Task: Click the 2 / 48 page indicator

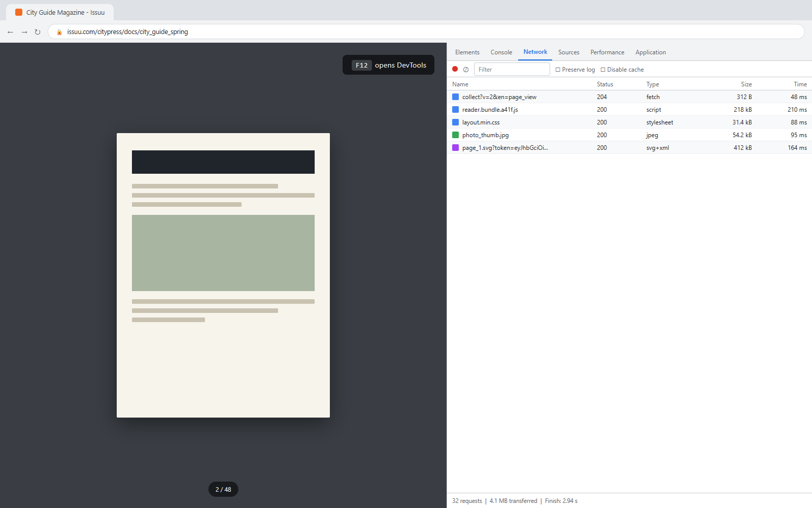Action: 223,489
